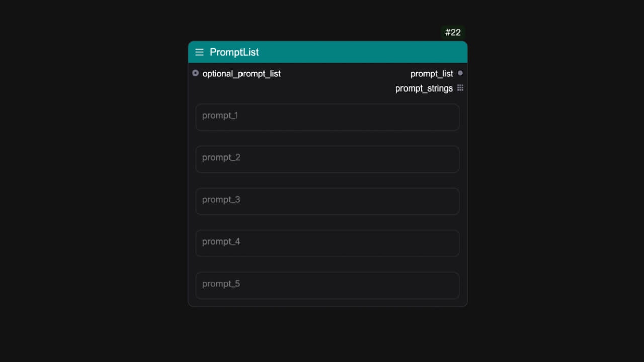Click the optional_prompt_list input label
Image resolution: width=644 pixels, height=362 pixels.
click(x=242, y=74)
